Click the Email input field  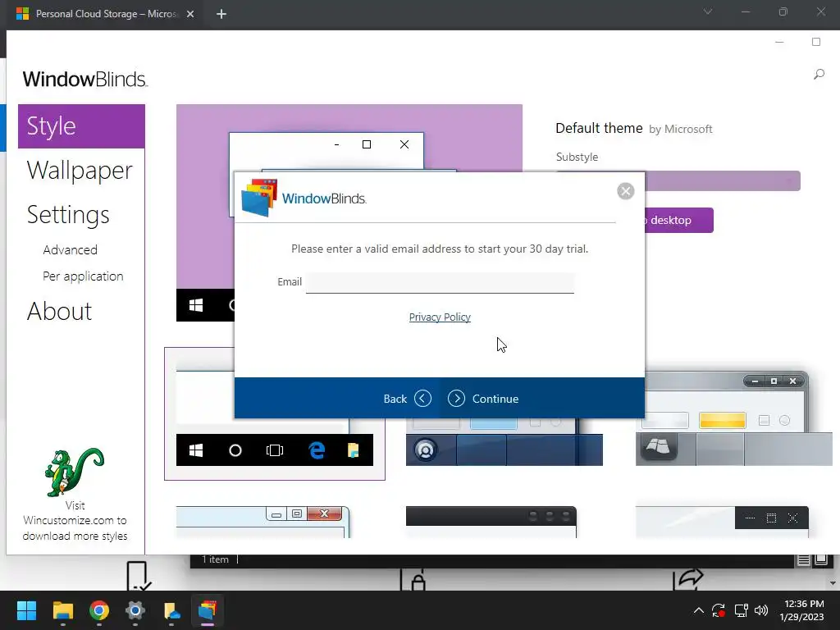click(440, 282)
